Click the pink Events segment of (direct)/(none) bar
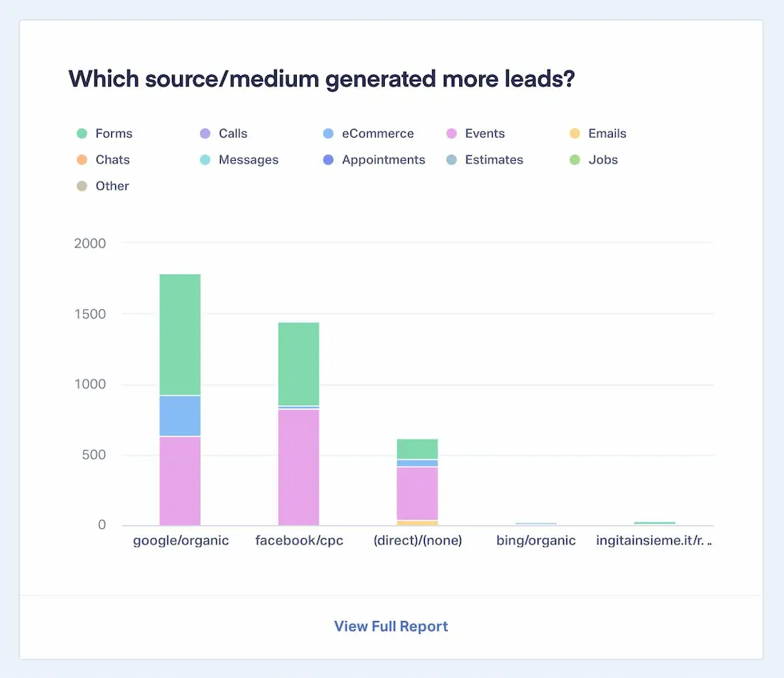Image resolution: width=784 pixels, height=678 pixels. pyautogui.click(x=417, y=494)
